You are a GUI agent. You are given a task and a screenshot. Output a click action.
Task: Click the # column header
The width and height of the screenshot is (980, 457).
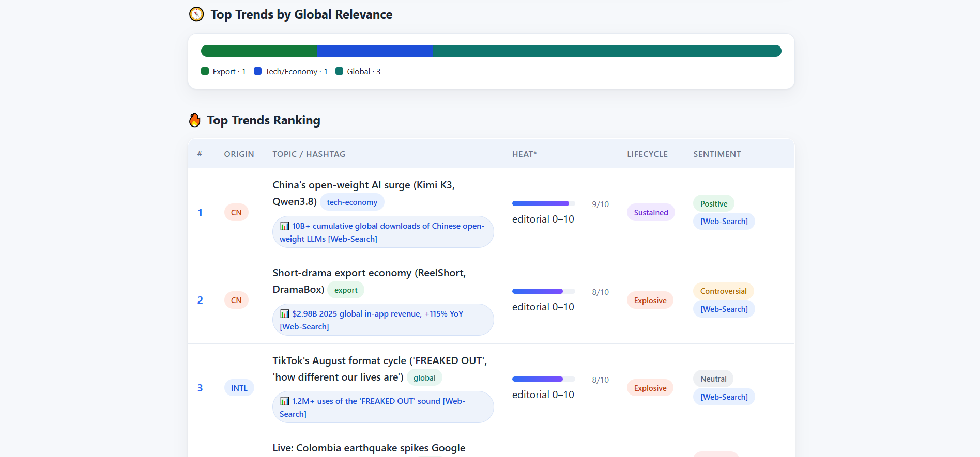tap(200, 154)
